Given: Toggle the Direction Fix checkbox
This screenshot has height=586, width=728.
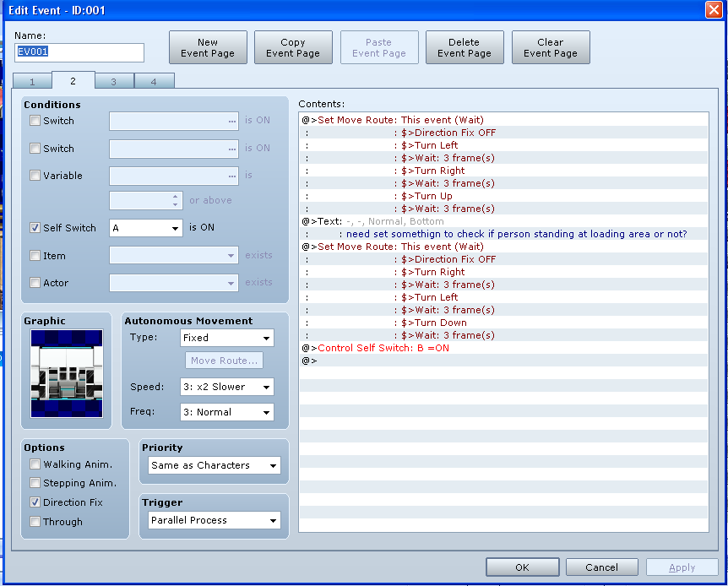Looking at the screenshot, I should coord(35,502).
